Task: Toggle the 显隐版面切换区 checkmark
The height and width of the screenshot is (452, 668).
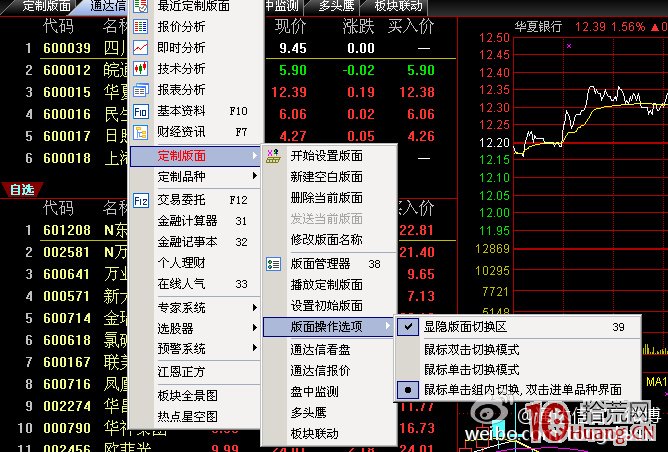Action: point(408,327)
